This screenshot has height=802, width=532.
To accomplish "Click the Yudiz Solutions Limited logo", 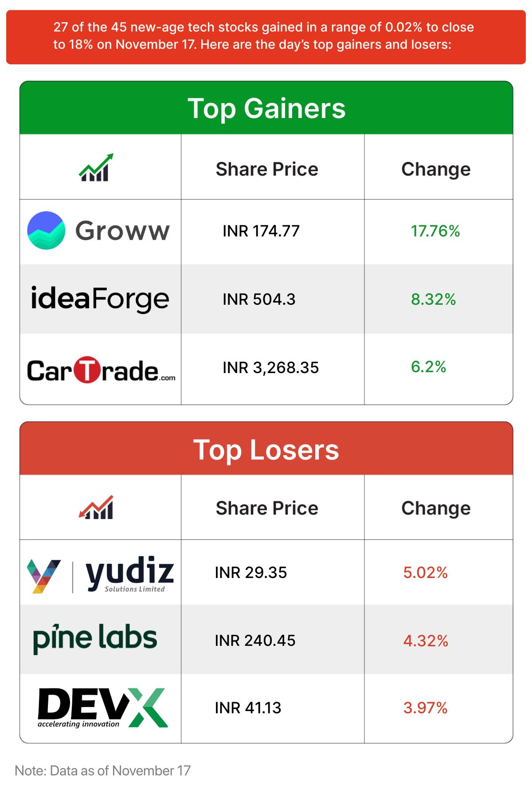I will tap(100, 574).
